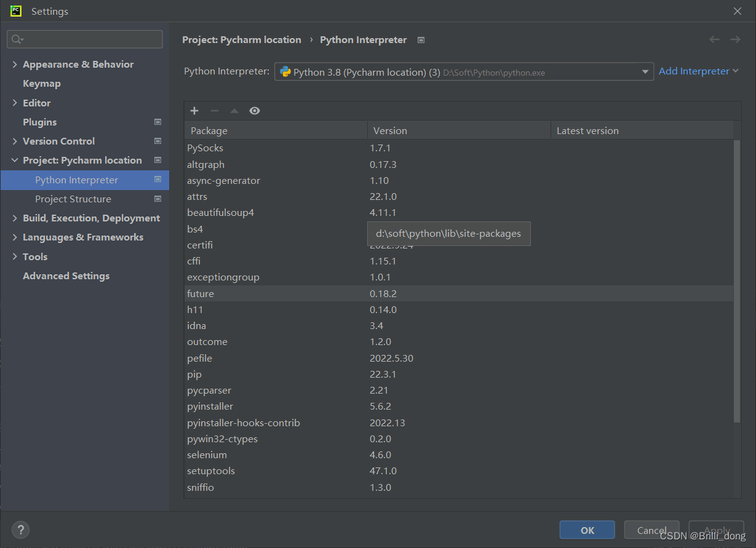This screenshot has width=756, height=548.
Task: Click the install package plus icon
Action: point(194,111)
